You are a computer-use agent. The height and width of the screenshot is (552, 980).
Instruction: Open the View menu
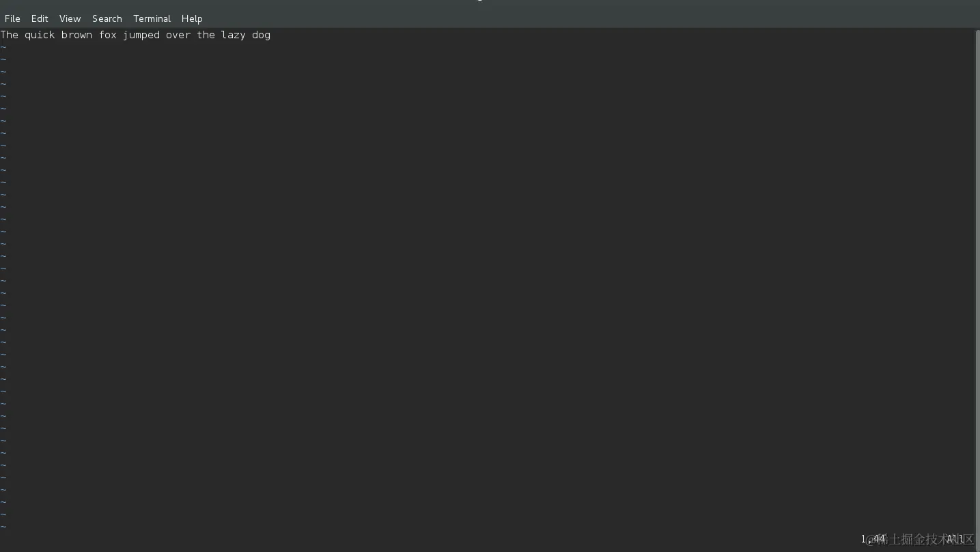point(70,18)
